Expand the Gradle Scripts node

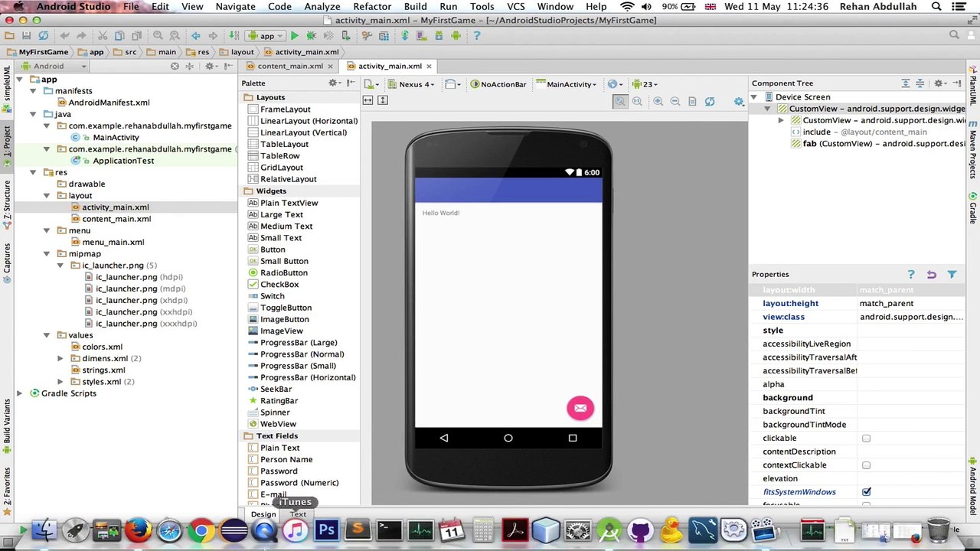(20, 393)
